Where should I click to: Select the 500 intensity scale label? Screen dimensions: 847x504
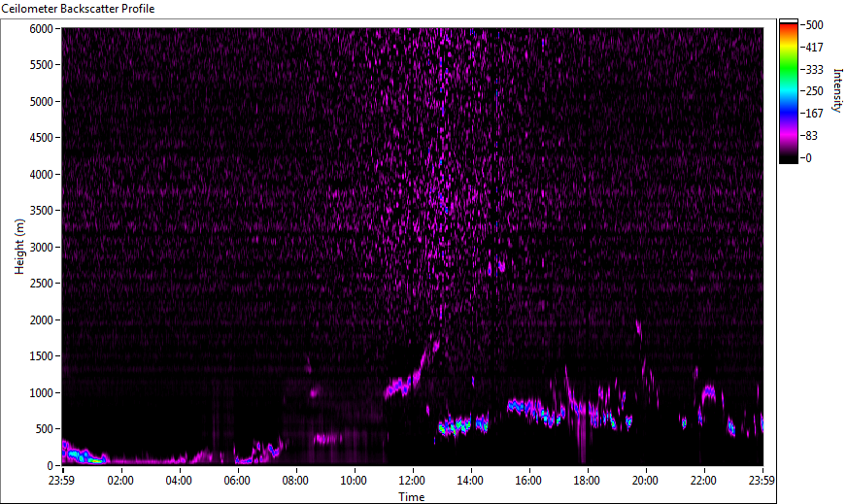tap(814, 25)
